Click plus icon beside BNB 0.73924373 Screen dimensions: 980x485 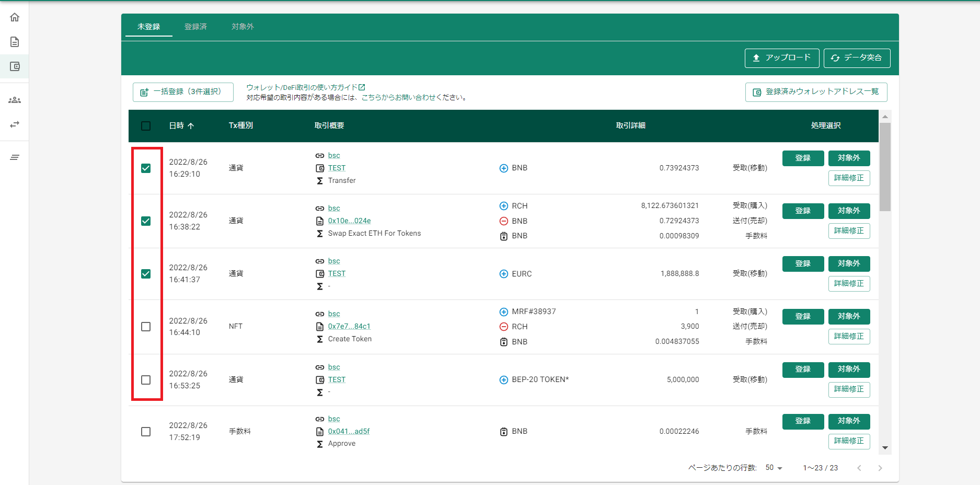[504, 168]
